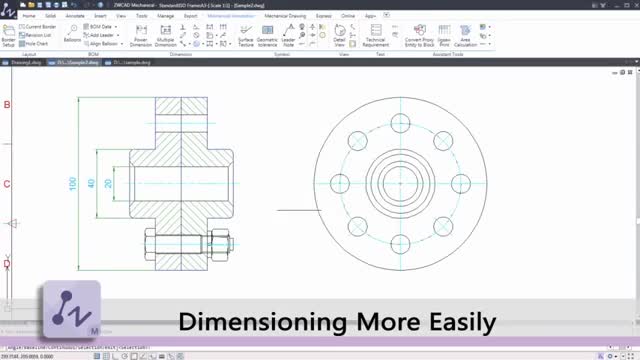Open the Area Calculation tool
Image resolution: width=640 pixels, height=360 pixels.
465,36
